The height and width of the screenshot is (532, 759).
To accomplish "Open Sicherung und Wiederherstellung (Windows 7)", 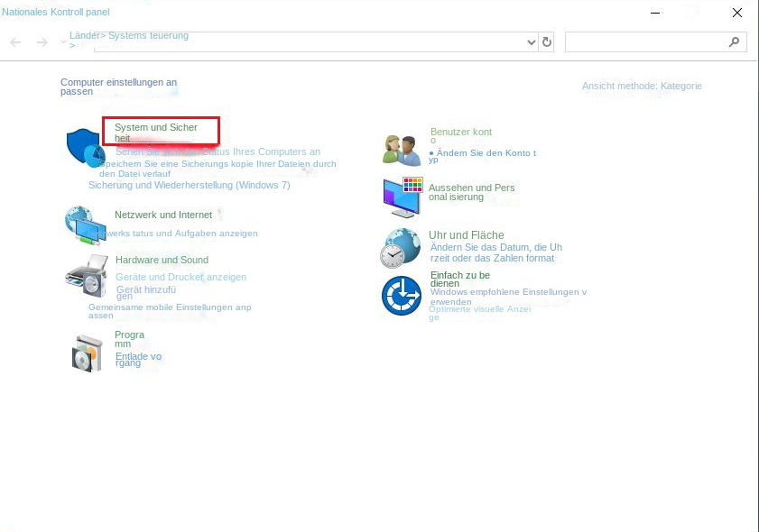I will point(189,185).
